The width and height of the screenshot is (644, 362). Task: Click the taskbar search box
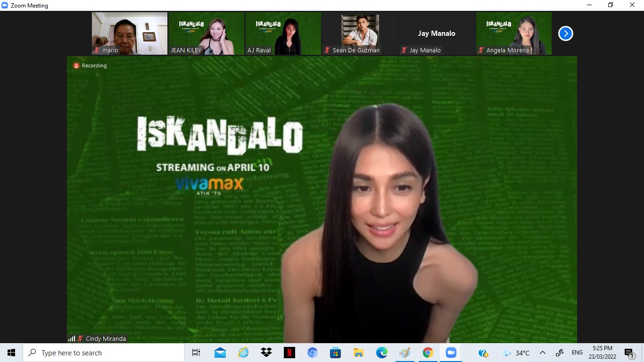point(104,353)
